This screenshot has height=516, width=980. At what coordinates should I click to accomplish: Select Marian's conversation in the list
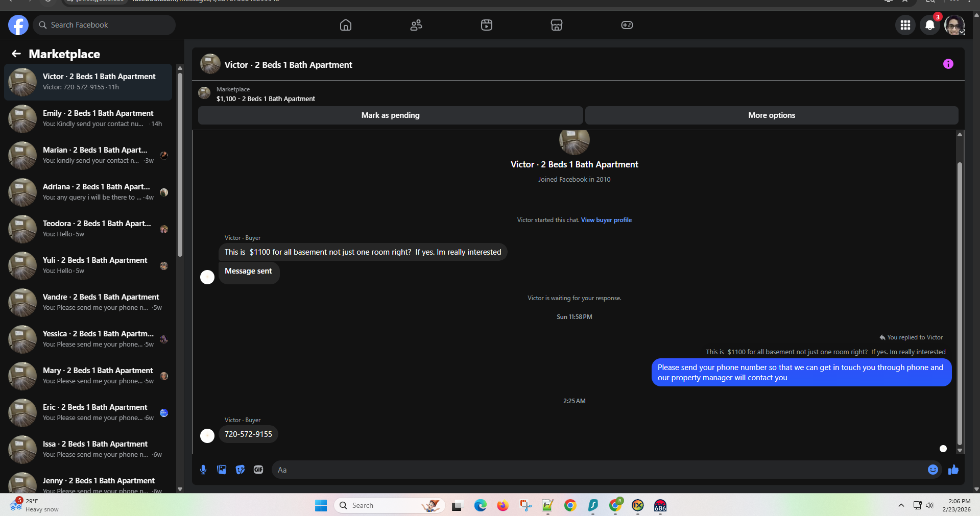(x=88, y=155)
